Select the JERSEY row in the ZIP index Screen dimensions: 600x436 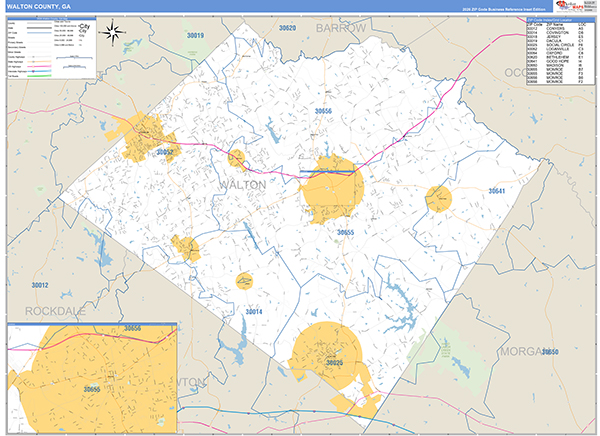pyautogui.click(x=560, y=37)
